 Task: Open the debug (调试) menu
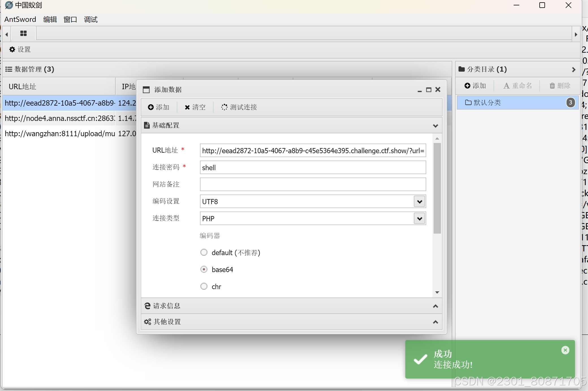(x=91, y=20)
